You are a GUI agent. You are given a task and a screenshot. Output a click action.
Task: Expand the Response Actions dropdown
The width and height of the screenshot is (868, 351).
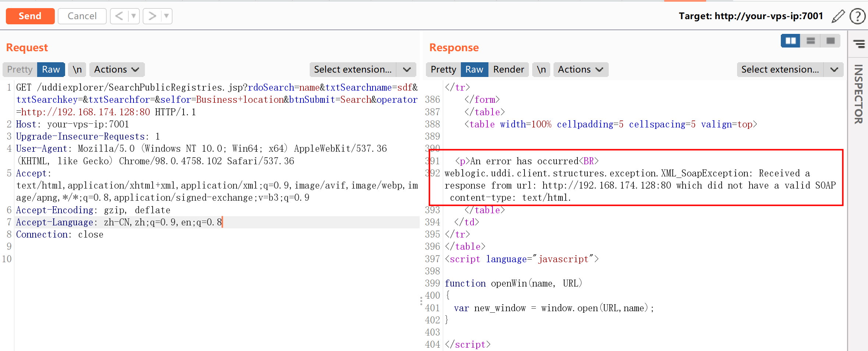580,70
